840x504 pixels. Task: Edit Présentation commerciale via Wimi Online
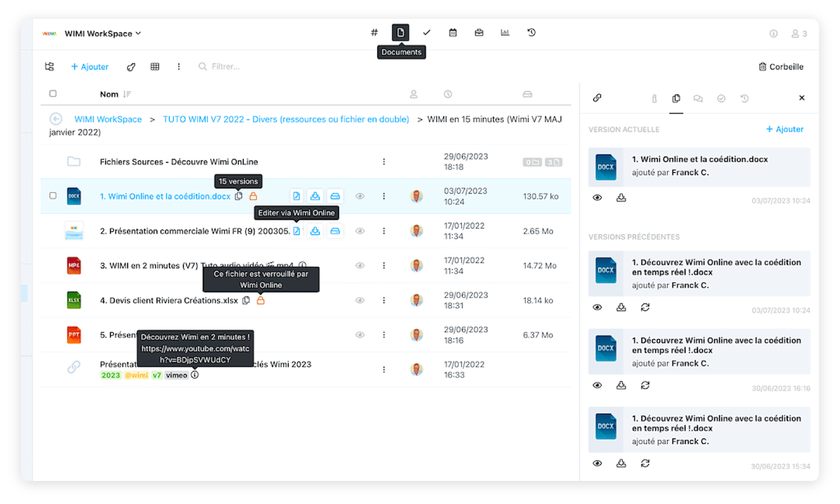coord(296,231)
